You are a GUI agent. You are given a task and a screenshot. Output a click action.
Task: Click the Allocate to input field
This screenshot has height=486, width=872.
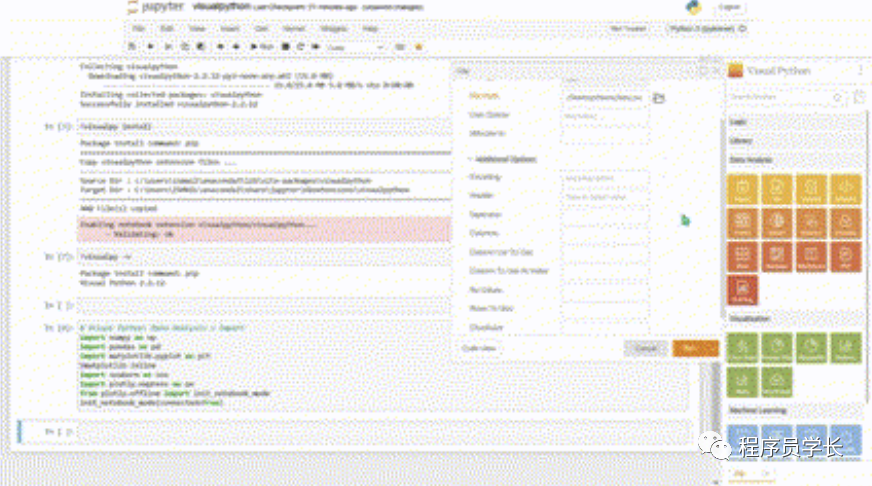pos(605,133)
